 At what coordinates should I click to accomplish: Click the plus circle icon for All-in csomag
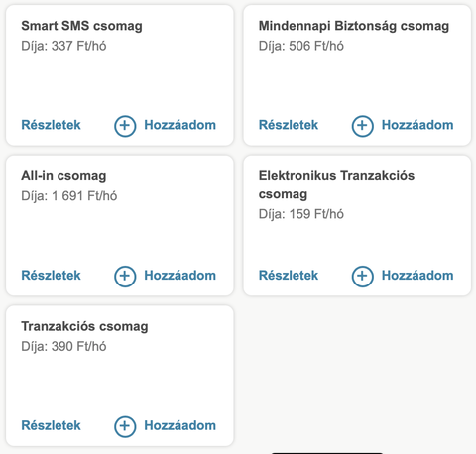[x=125, y=277]
